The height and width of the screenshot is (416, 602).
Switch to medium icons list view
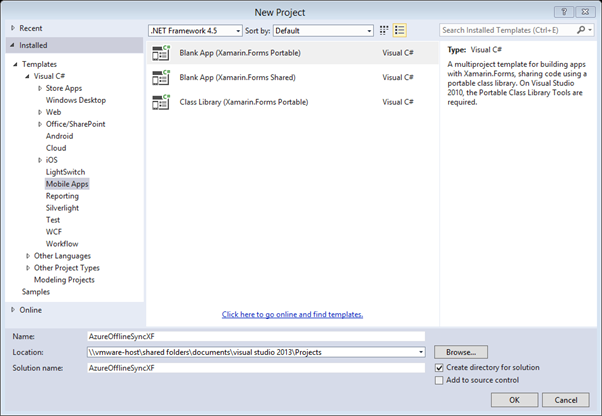(x=400, y=30)
